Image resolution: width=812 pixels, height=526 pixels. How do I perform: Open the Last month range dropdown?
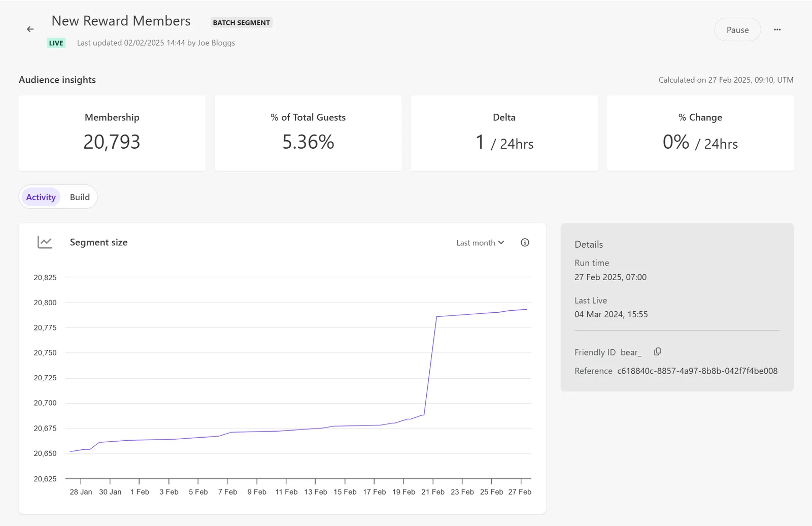click(x=480, y=243)
